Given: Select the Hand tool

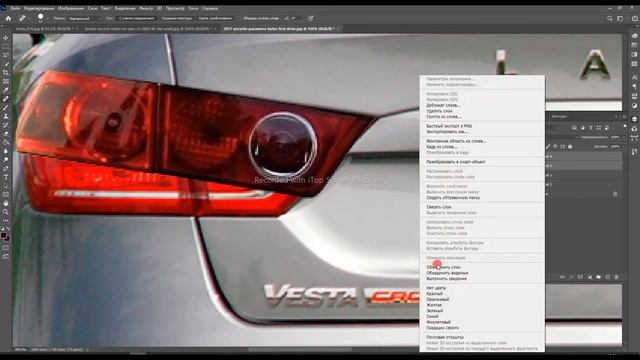Looking at the screenshot, I should (6, 203).
